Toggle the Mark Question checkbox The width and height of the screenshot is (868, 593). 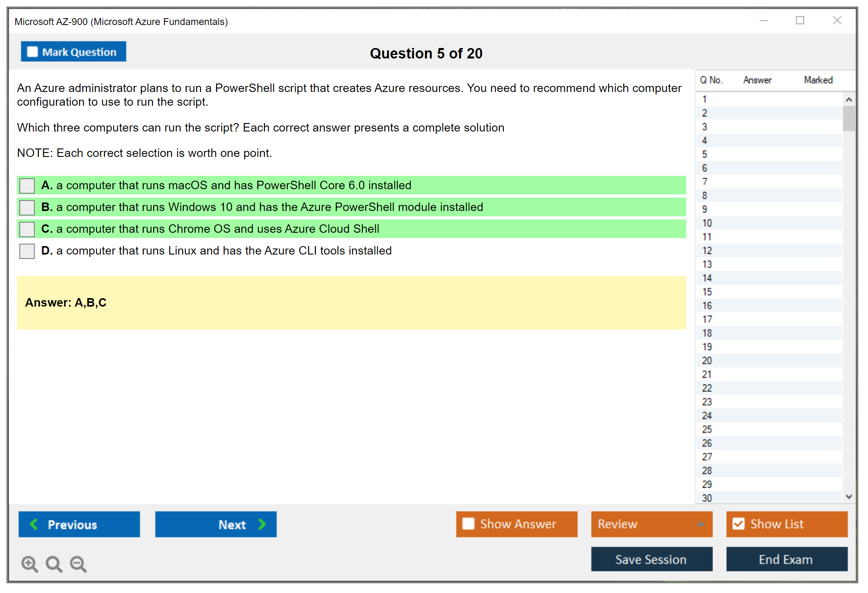32,52
